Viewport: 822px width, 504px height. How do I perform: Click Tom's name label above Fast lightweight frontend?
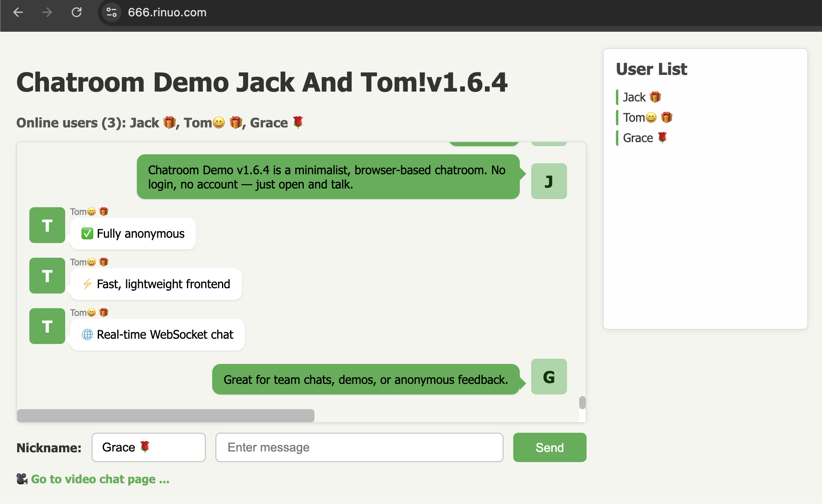89,262
